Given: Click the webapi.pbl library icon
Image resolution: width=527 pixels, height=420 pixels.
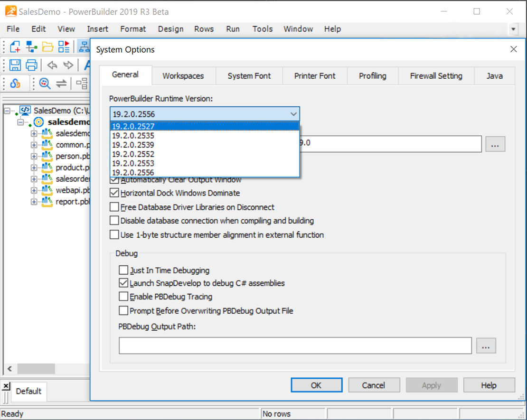Looking at the screenshot, I should pyautogui.click(x=47, y=190).
